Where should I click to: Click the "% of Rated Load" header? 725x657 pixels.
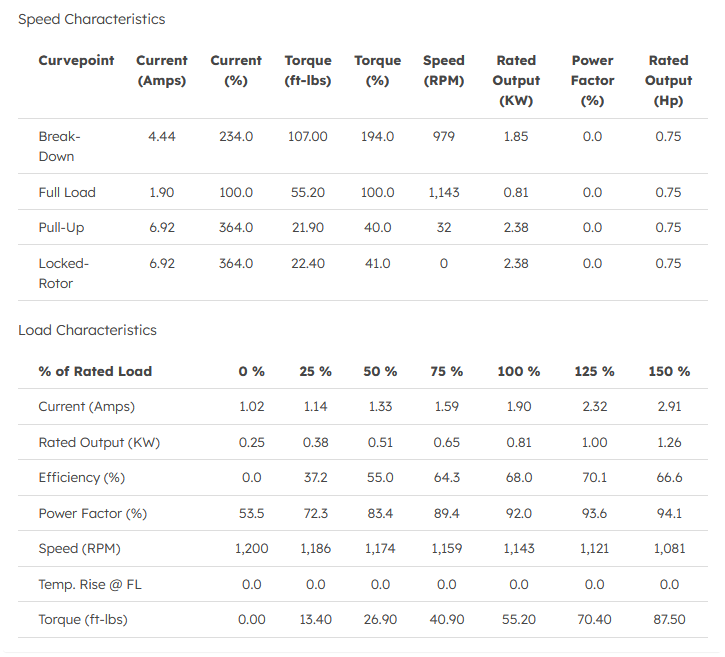[x=95, y=371]
